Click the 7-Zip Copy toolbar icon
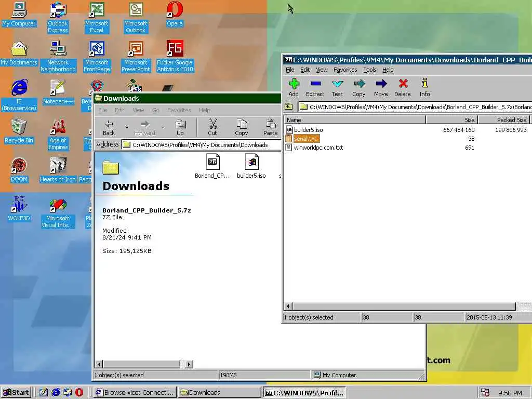The width and height of the screenshot is (532, 399). (x=358, y=87)
